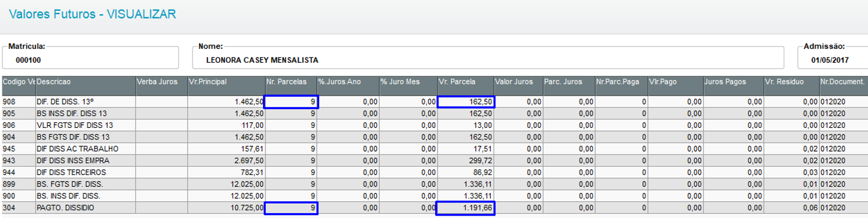Click principal value 10.725,00
Screen dimensions: 868x218
tap(226, 208)
